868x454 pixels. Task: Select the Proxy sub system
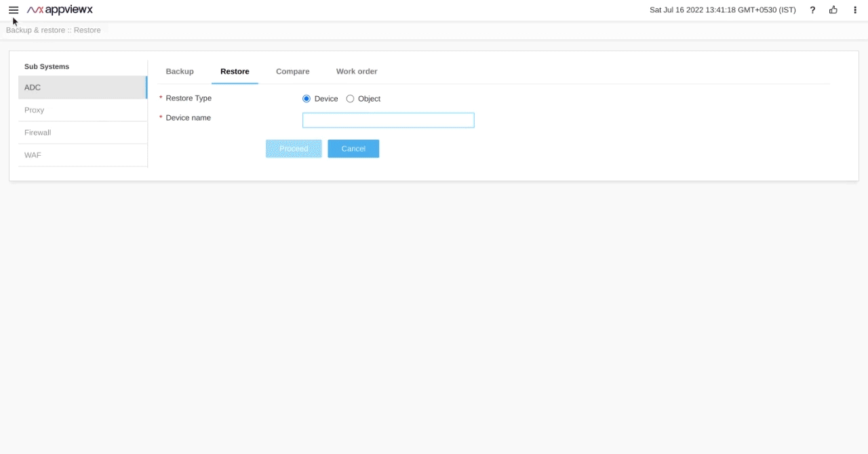(x=81, y=110)
